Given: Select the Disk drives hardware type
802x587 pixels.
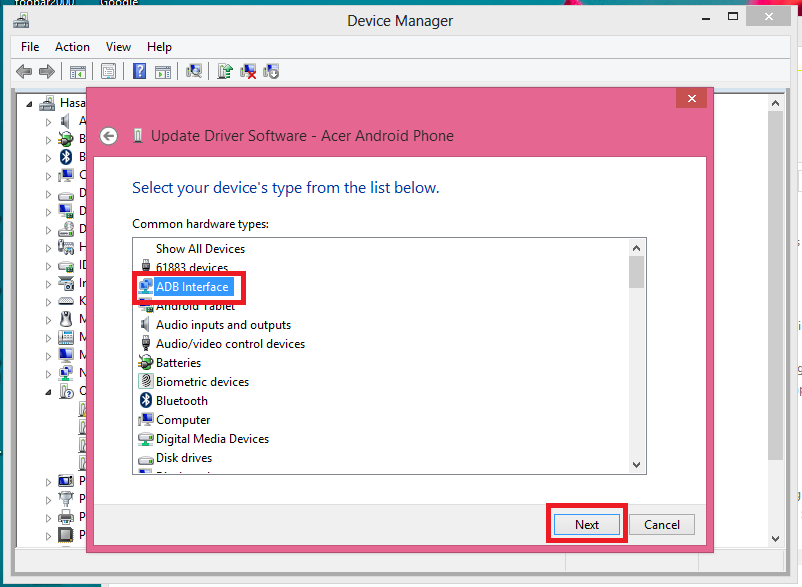Looking at the screenshot, I should pos(186,457).
